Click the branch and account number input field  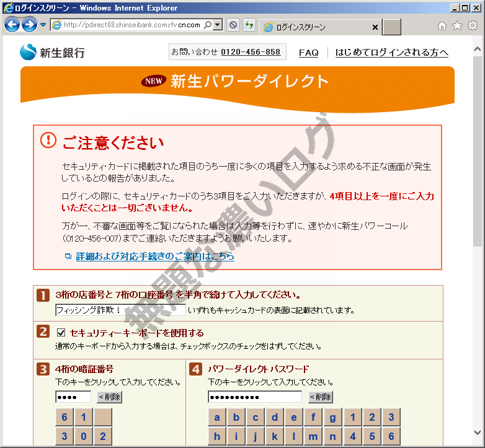pyautogui.click(x=121, y=310)
